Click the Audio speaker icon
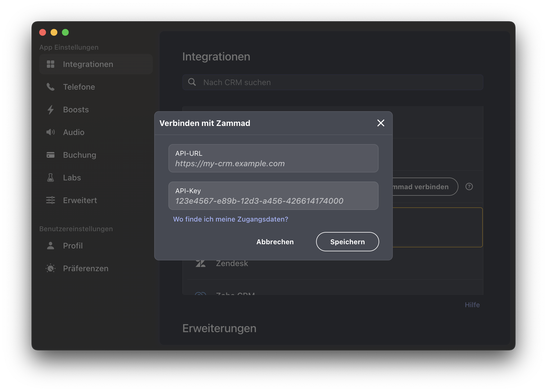This screenshot has width=547, height=392. click(51, 132)
